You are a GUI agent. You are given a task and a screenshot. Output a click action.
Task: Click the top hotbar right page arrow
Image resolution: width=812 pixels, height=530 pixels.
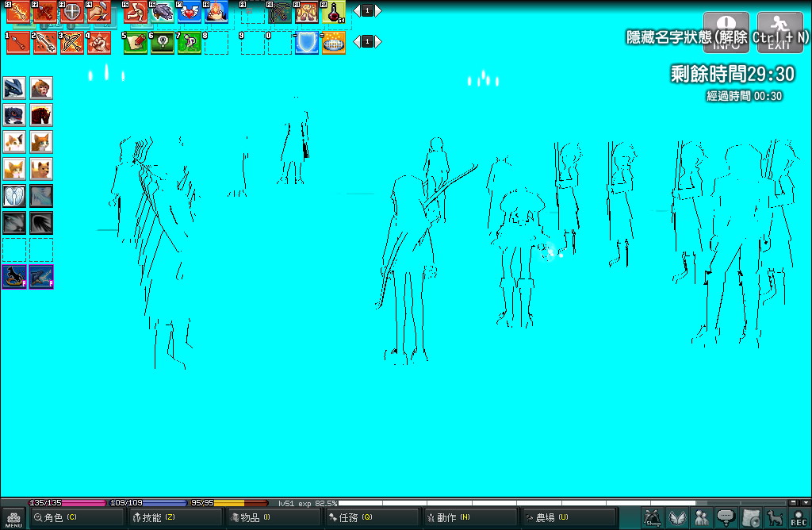click(378, 10)
